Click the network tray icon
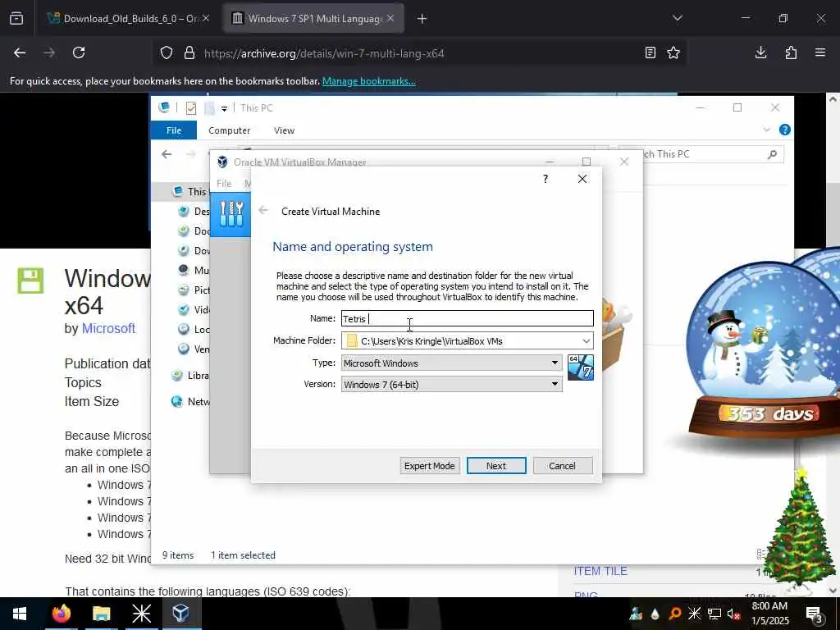This screenshot has height=630, width=840. click(x=714, y=614)
